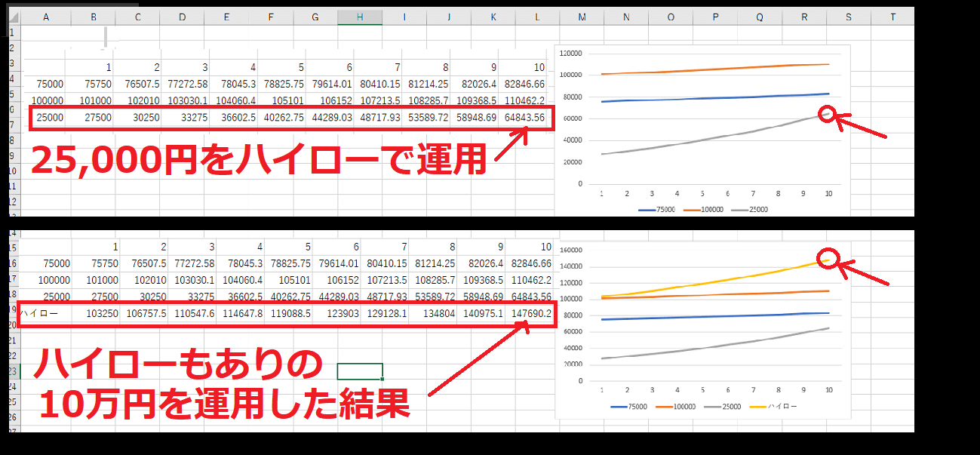Select the row 23 header
980x455 pixels.
[x=11, y=370]
